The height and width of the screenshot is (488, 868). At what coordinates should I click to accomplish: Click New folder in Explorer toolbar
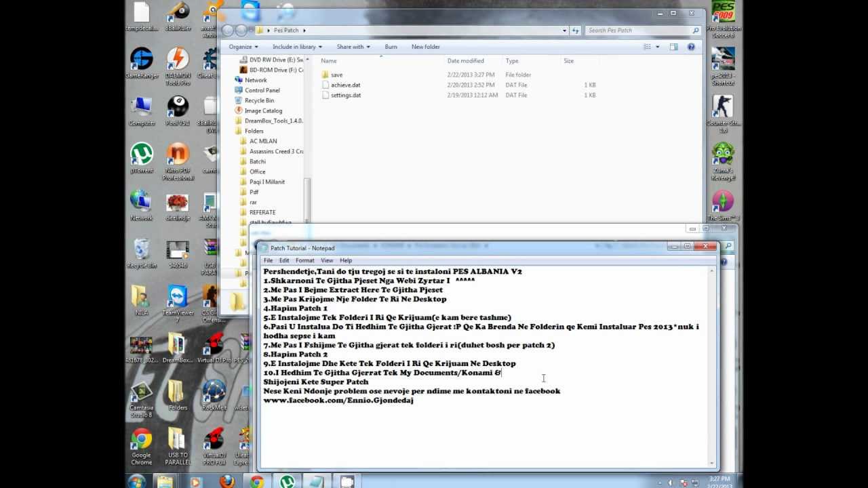tap(426, 47)
